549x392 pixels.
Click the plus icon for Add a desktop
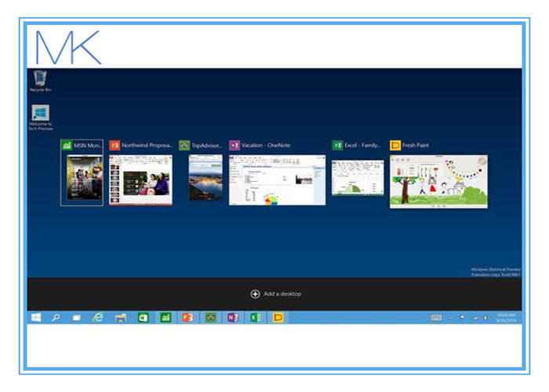pyautogui.click(x=255, y=294)
